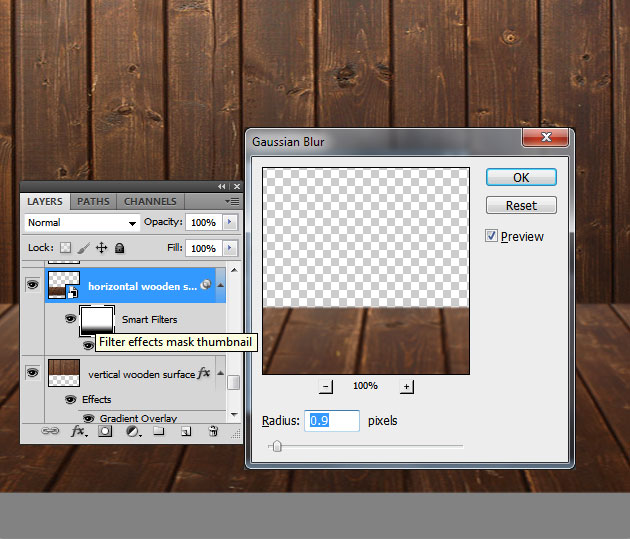Screen dimensions: 630x539
Task: Toggle Effects visibility
Action: (70, 400)
